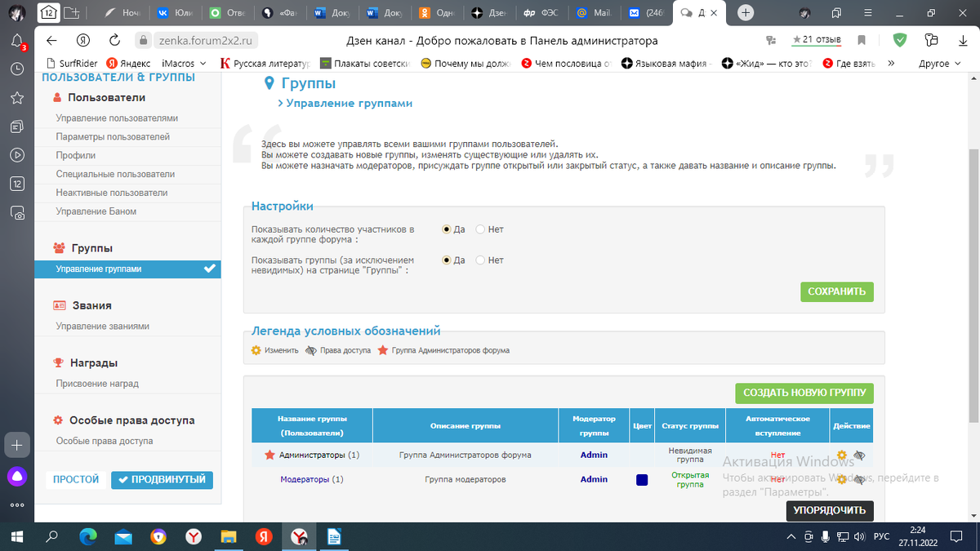Click the blue color swatch for Модераторы
This screenshot has width=980, height=551.
[642, 480]
